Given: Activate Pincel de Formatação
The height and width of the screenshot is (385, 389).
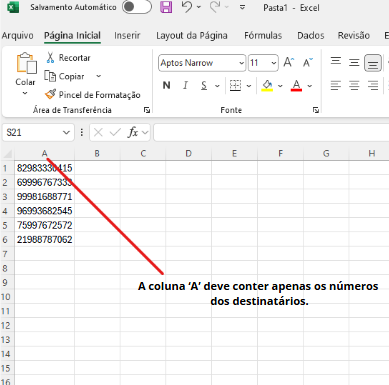Looking at the screenshot, I should [93, 95].
